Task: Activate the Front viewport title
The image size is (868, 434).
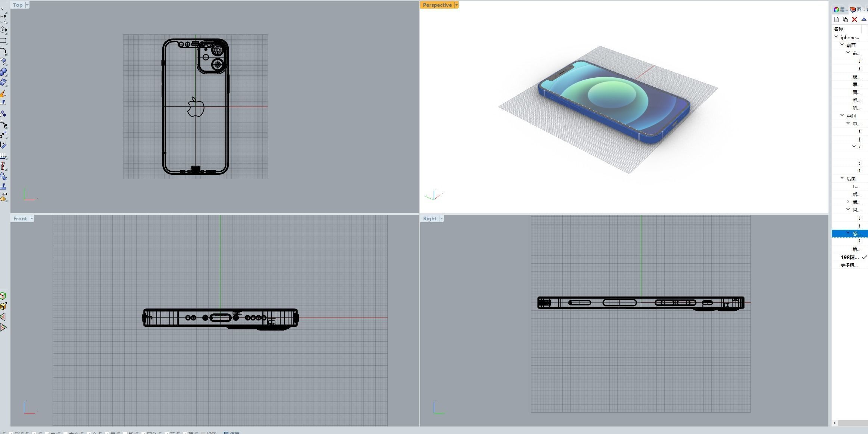Action: (x=20, y=218)
